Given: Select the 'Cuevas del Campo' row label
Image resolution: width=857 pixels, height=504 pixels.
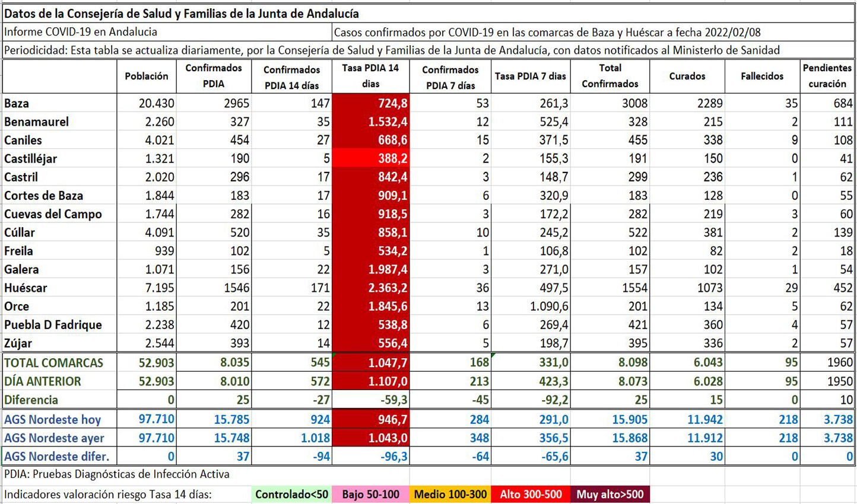Looking at the screenshot, I should (53, 214).
